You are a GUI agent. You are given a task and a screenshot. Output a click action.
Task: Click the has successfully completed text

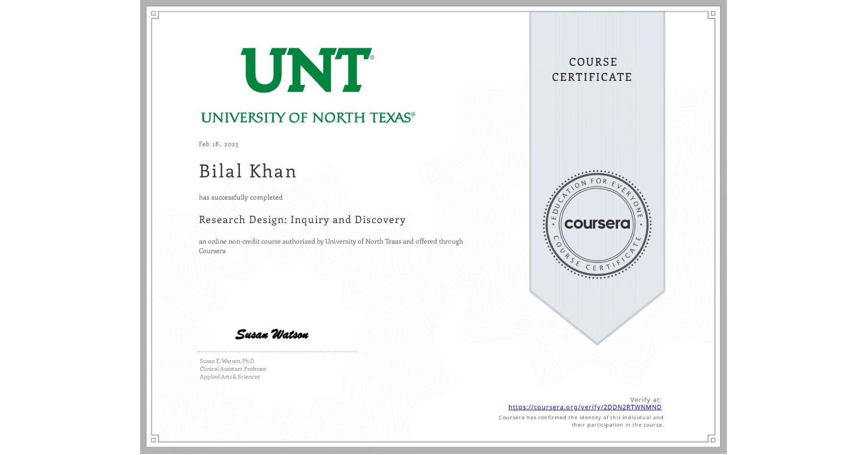coord(241,197)
